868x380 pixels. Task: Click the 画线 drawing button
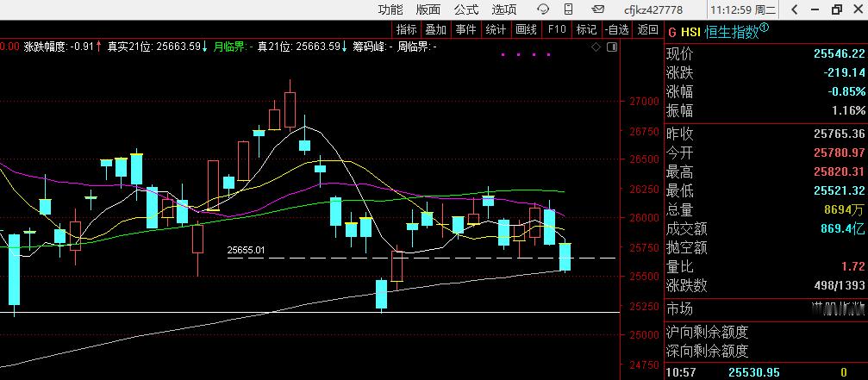pyautogui.click(x=525, y=30)
